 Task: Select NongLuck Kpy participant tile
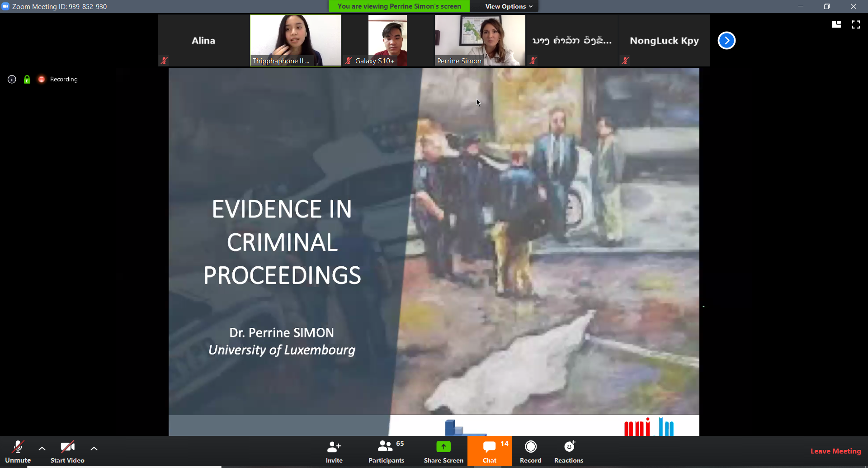point(665,41)
